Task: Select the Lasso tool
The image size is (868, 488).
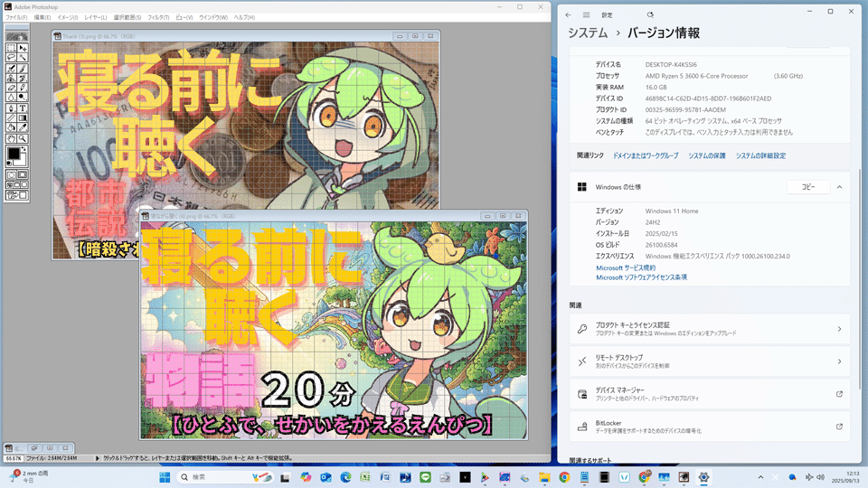Action: 11,58
